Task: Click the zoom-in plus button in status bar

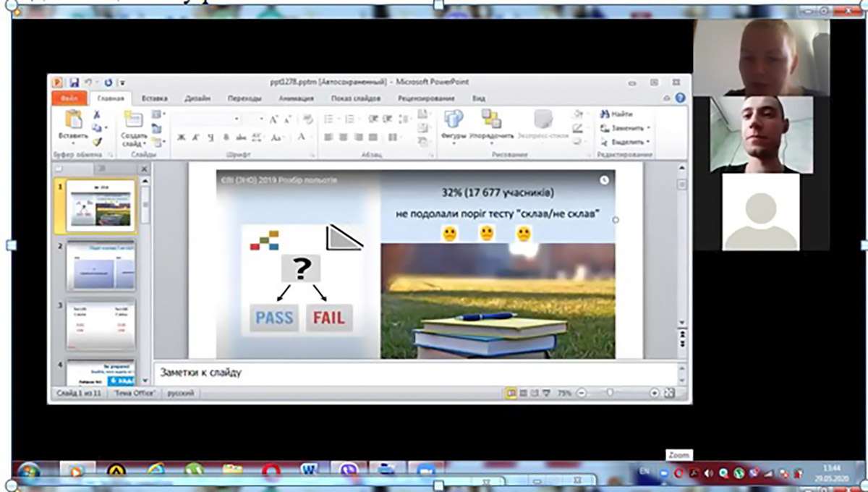Action: [x=654, y=393]
